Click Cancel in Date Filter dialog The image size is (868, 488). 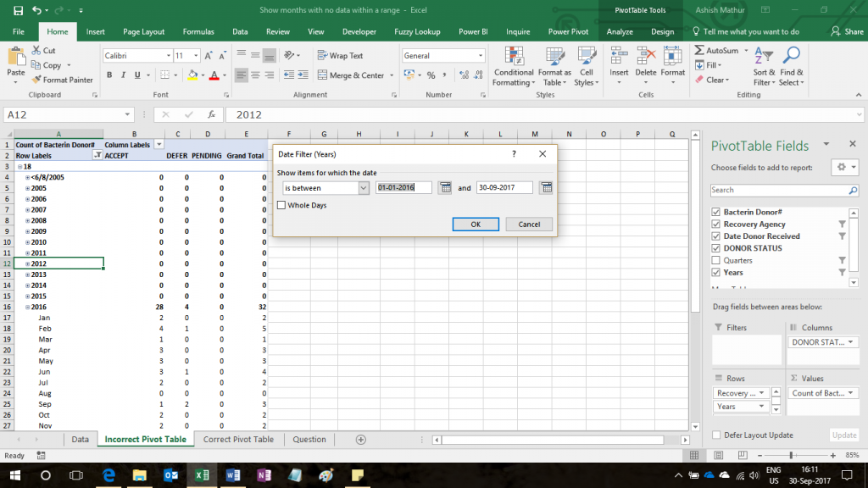[529, 224]
